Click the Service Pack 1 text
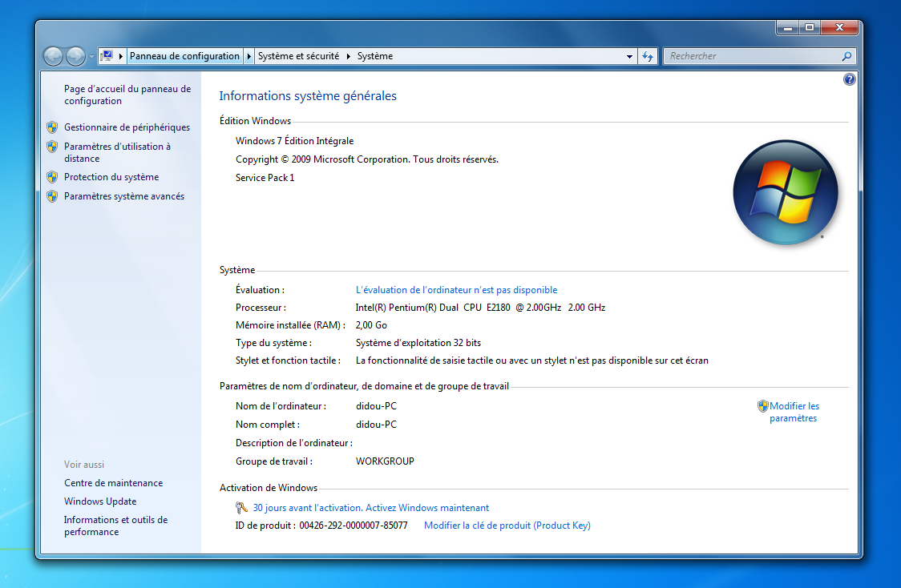 pyautogui.click(x=265, y=177)
